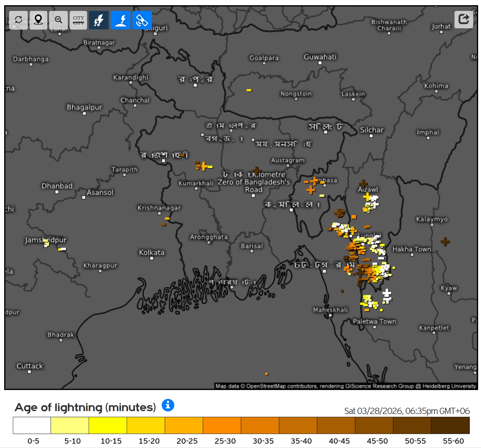Viewport: 481px width, 448px height.
Task: Toggle the satellite lightning layer
Action: point(142,20)
